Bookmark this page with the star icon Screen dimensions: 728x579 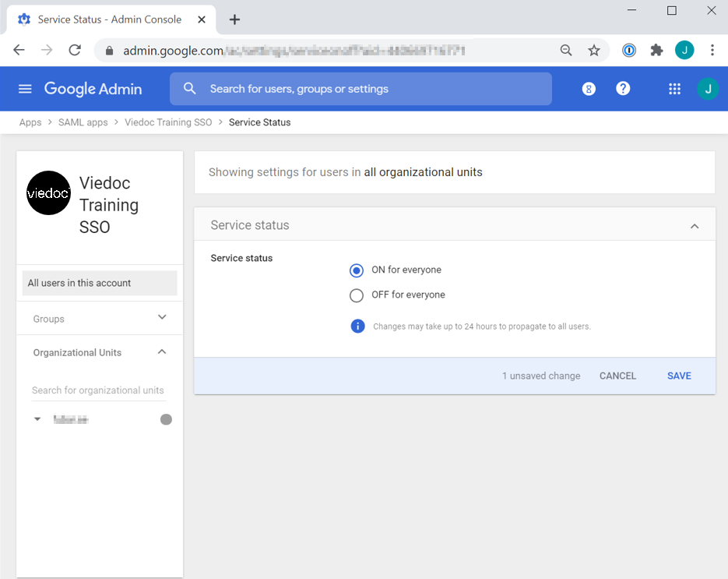point(594,50)
